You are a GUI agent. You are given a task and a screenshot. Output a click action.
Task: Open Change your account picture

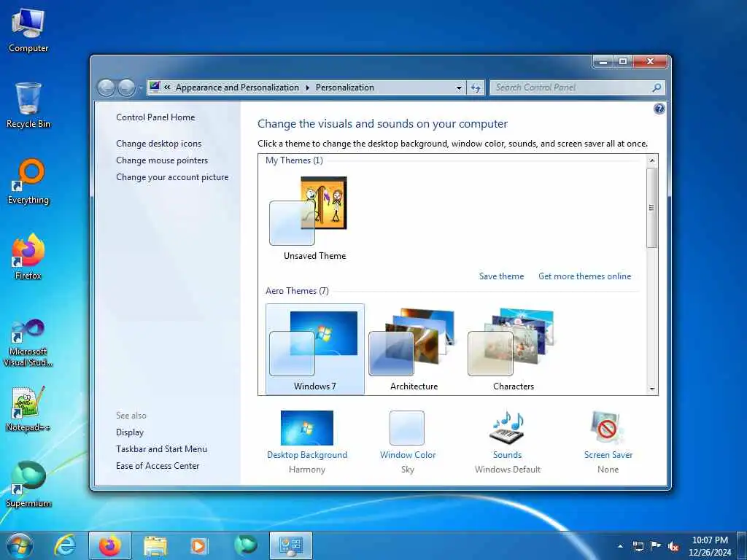click(172, 177)
